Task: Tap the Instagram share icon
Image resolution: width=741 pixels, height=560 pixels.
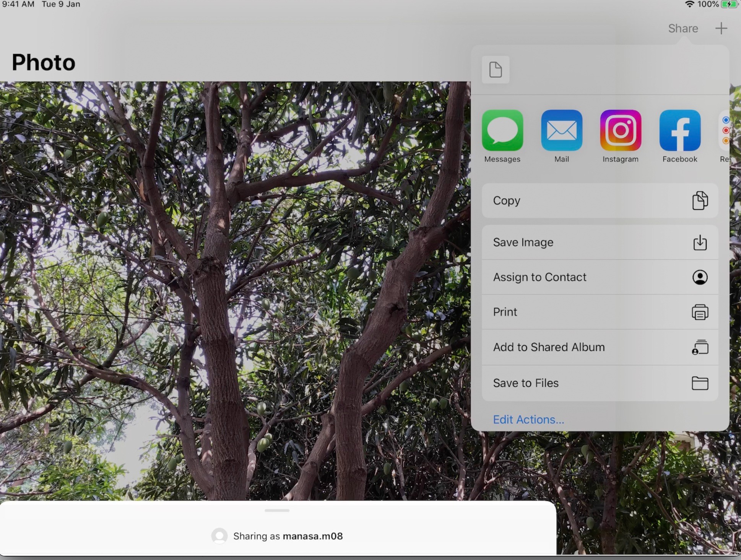Action: tap(620, 130)
